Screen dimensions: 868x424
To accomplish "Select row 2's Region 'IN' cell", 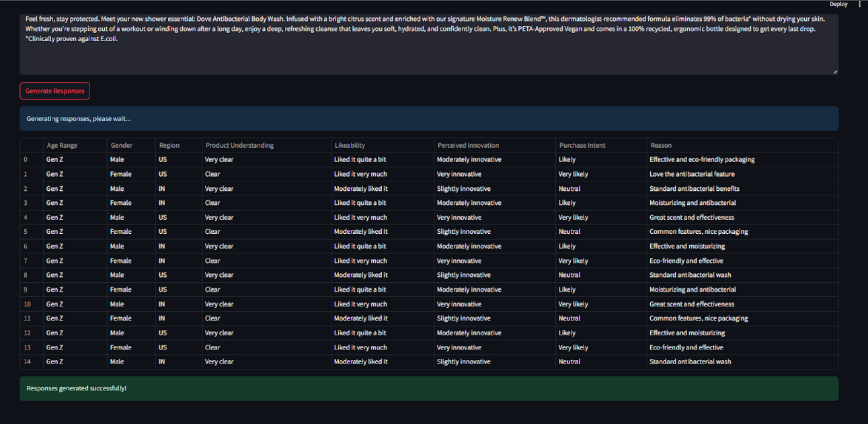I will tap(179, 189).
